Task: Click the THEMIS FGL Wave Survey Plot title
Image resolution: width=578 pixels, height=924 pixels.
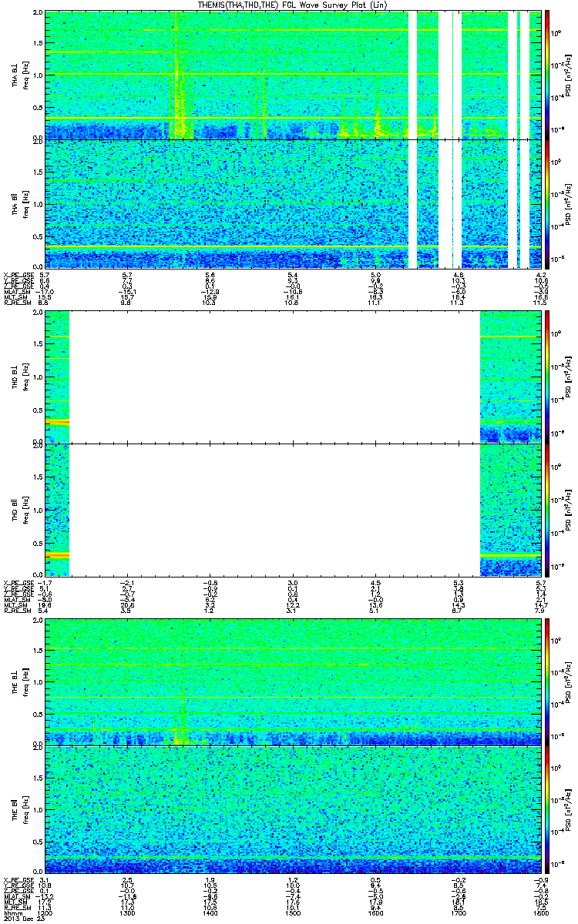Action: [293, 5]
